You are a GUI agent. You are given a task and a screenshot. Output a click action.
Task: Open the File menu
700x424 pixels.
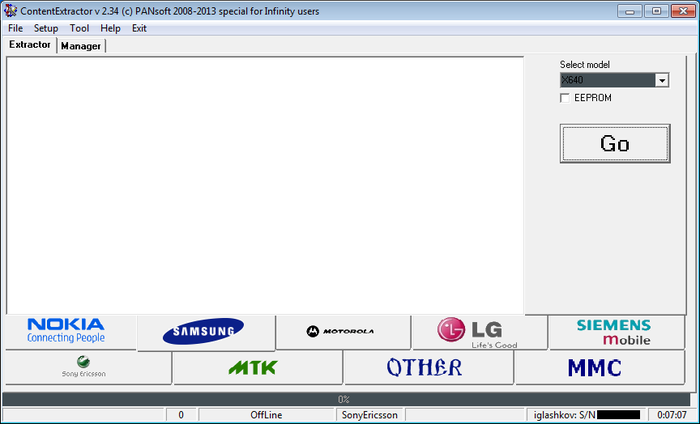15,28
